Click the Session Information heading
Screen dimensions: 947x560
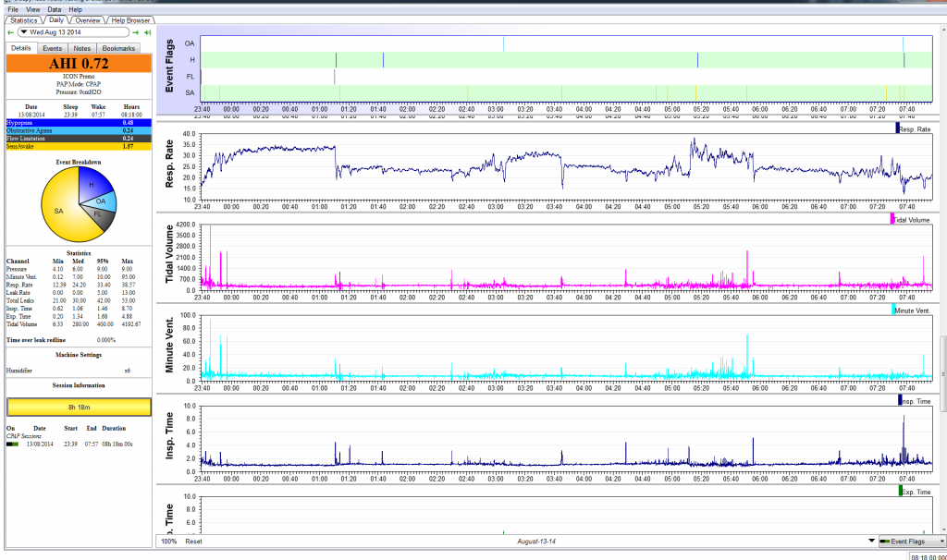click(79, 385)
